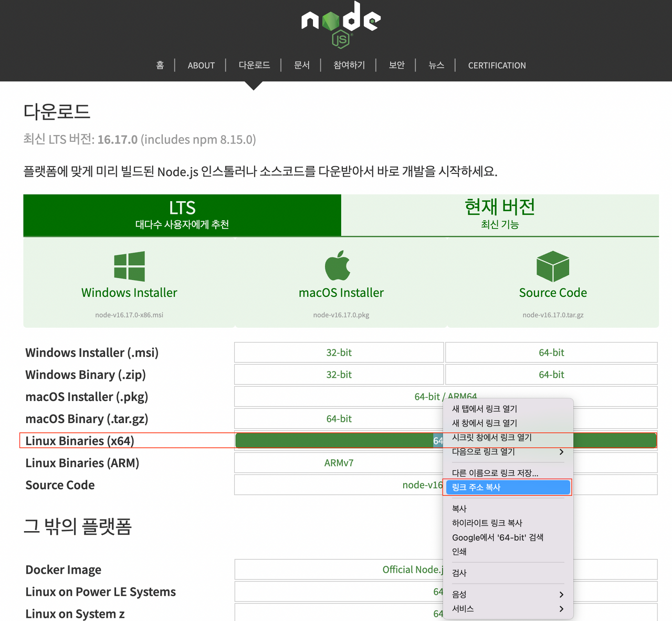Download 64-bit Windows Installer (.msi)
672x621 pixels.
pyautogui.click(x=551, y=353)
